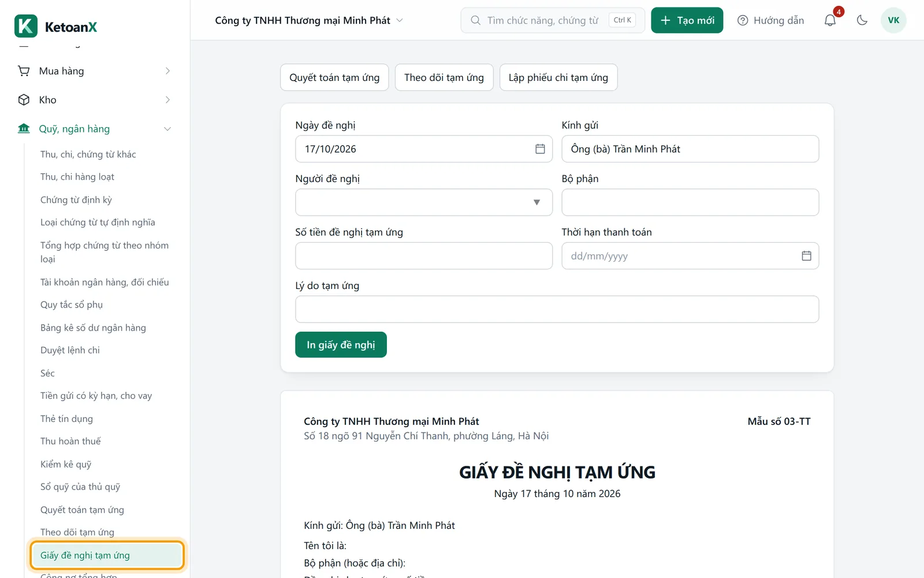Go to Tài khoản ngân hàng, đối chiếu
Viewport: 924px width, 578px height.
105,282
